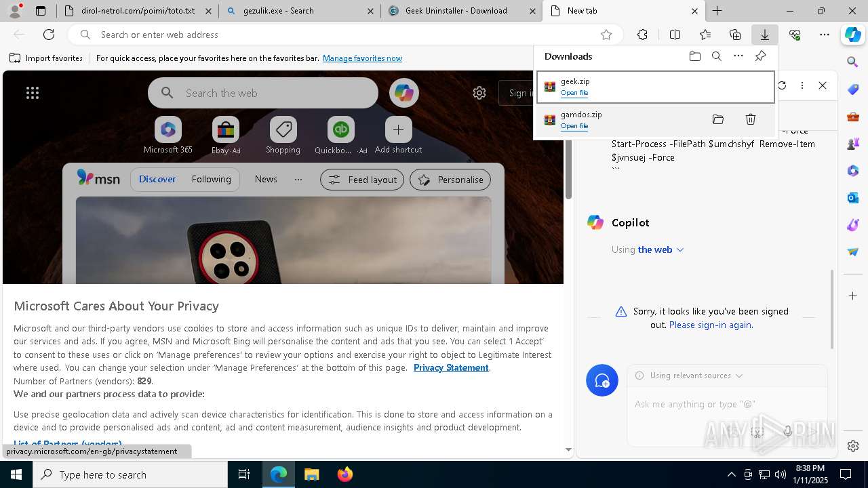The height and width of the screenshot is (488, 868).
Task: Click Copilot icon beside web search
Action: point(404,93)
